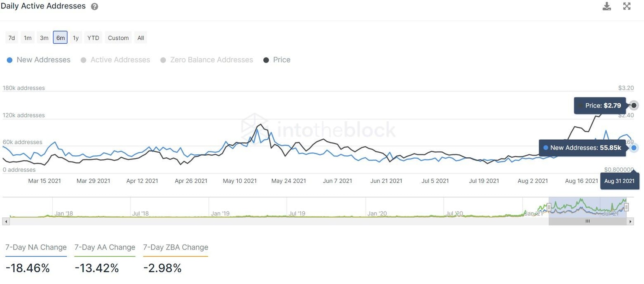Screen dimensions: 644x284
Task: Select the 1y time range
Action: coord(75,37)
